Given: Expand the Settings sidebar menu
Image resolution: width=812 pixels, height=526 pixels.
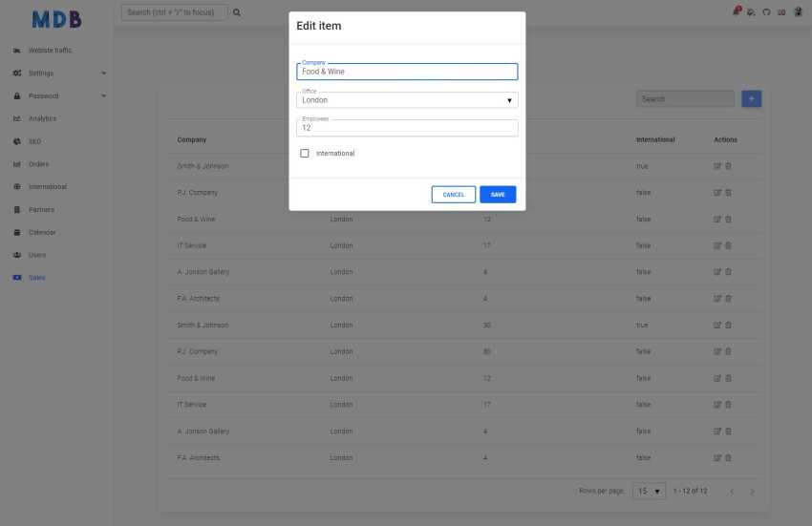Looking at the screenshot, I should point(59,73).
